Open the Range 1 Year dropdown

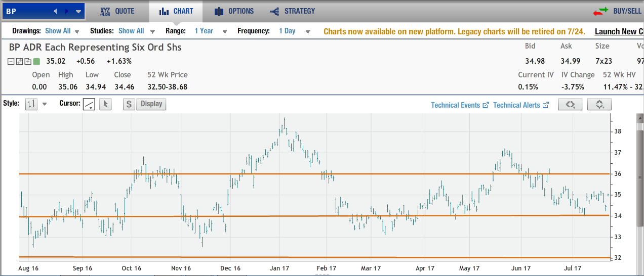(204, 31)
